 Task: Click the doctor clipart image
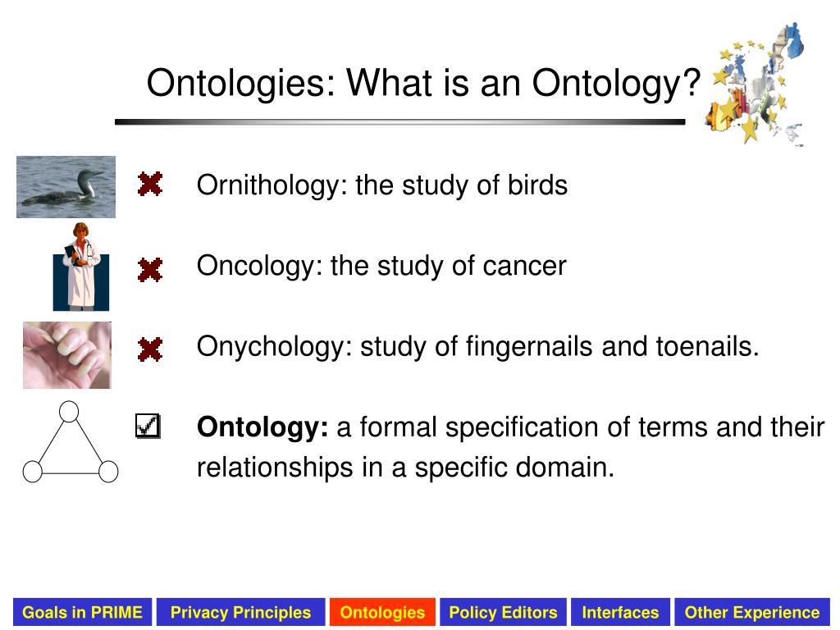(81, 267)
